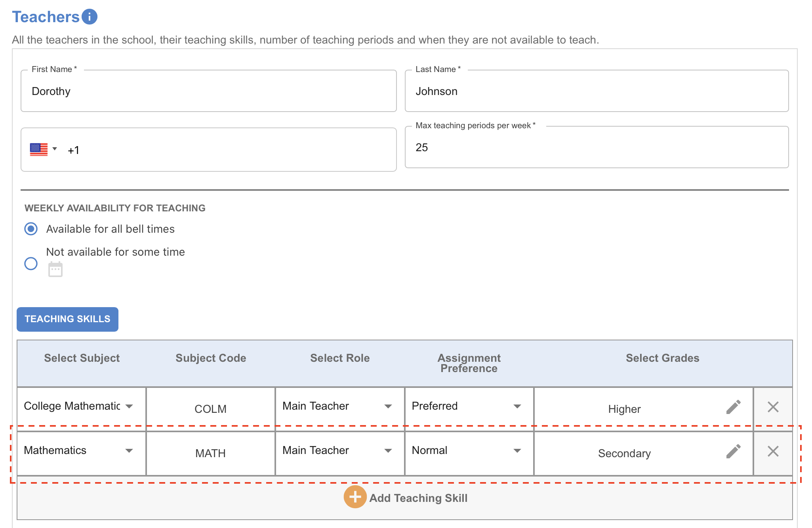Click the Teachers info icon
The image size is (812, 528).
[90, 17]
